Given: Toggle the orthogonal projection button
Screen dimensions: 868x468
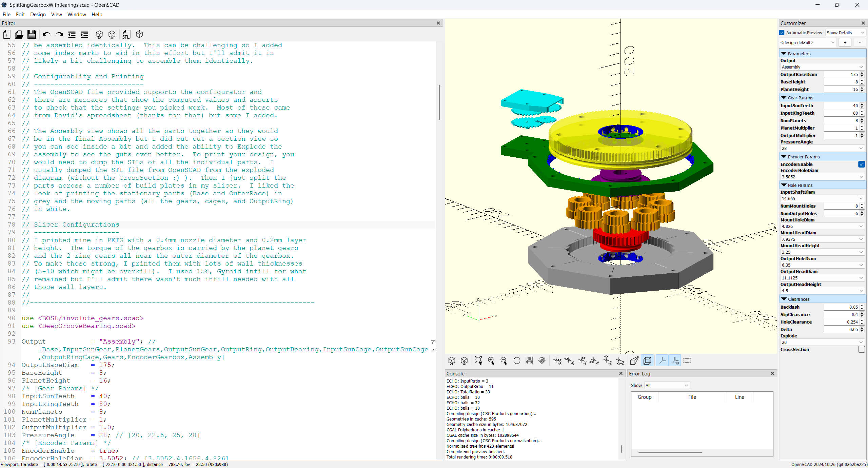Looking at the screenshot, I should [647, 360].
